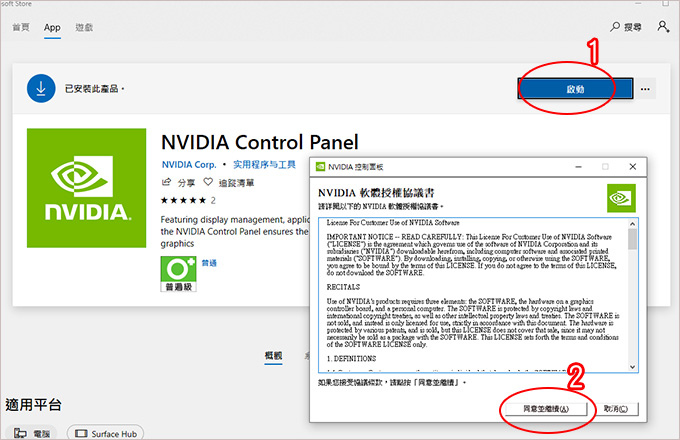Click the three-dot more options button

point(645,89)
